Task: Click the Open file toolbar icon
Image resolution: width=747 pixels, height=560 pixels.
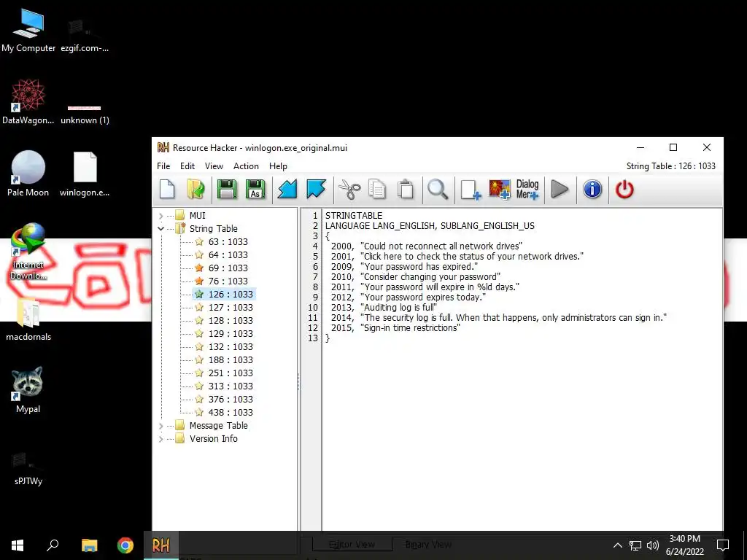Action: 196,190
